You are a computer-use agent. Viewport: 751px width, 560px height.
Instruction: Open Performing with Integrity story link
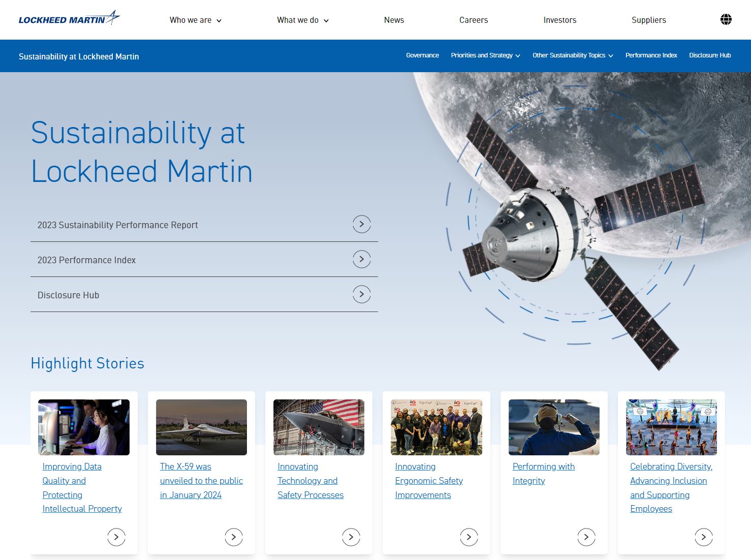pos(544,474)
